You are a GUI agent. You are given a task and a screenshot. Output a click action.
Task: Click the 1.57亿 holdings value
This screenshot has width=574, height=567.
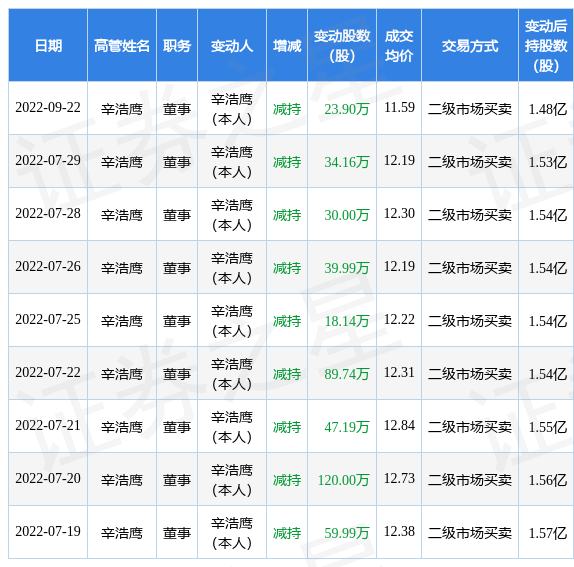548,533
